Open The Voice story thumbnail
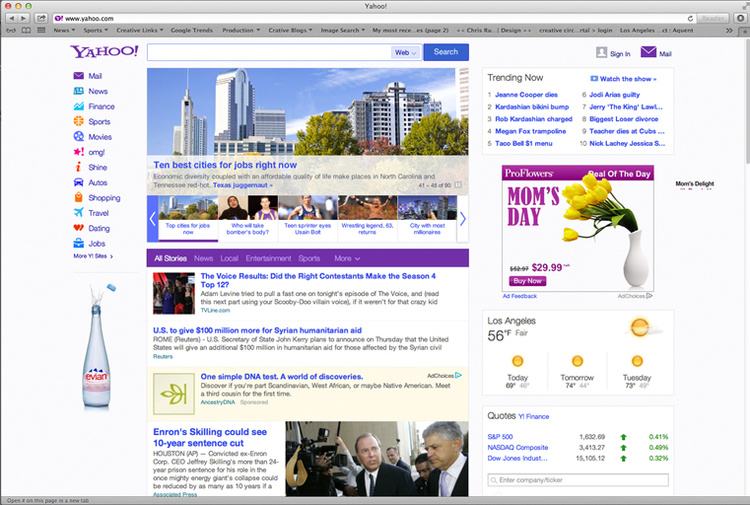750x505 pixels. (174, 293)
